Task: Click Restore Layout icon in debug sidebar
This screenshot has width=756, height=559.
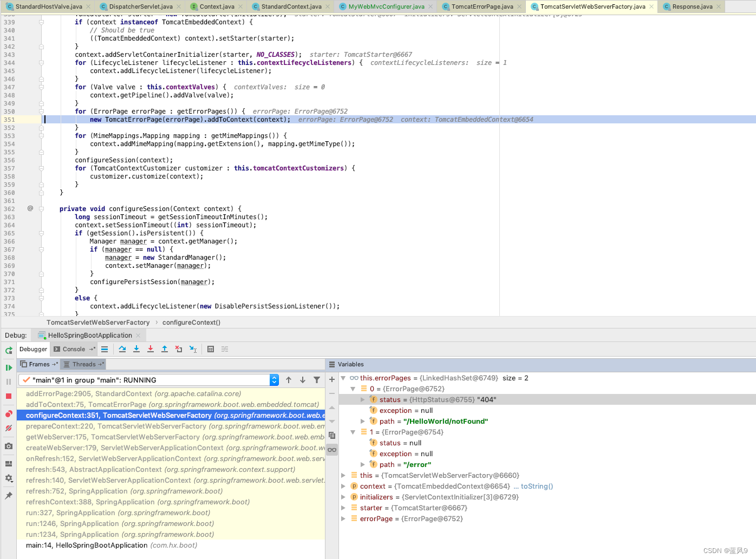Action: click(x=9, y=464)
